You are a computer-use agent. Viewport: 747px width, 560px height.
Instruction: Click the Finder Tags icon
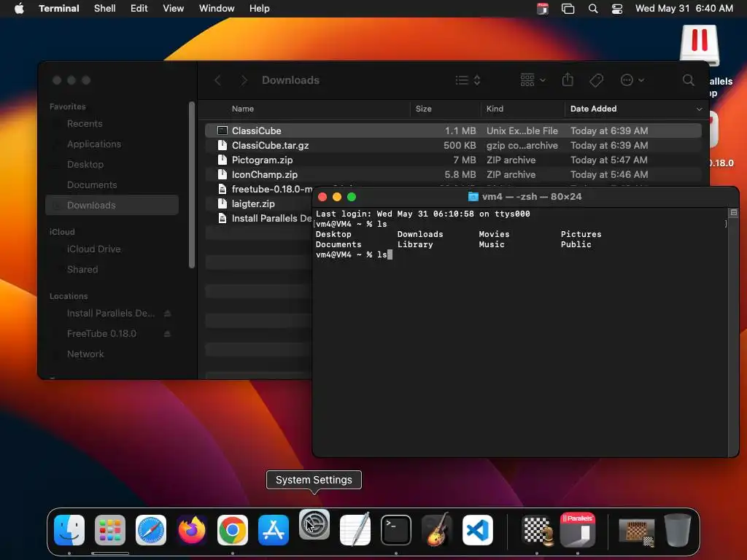pyautogui.click(x=596, y=80)
